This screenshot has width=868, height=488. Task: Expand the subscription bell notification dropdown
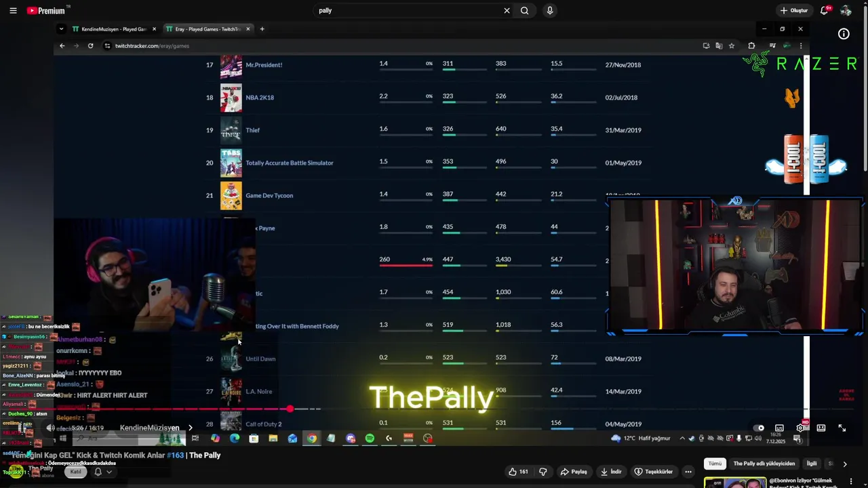[102, 472]
